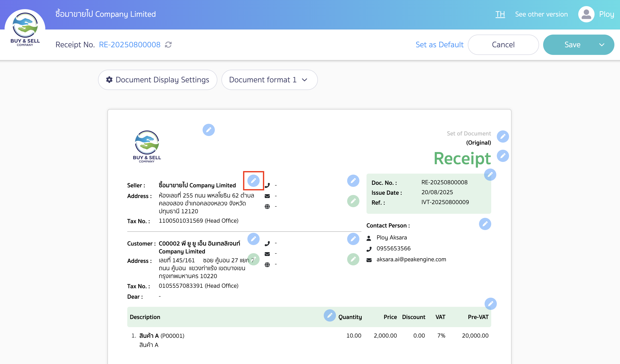620x364 pixels.
Task: Click the Save button
Action: click(x=572, y=45)
